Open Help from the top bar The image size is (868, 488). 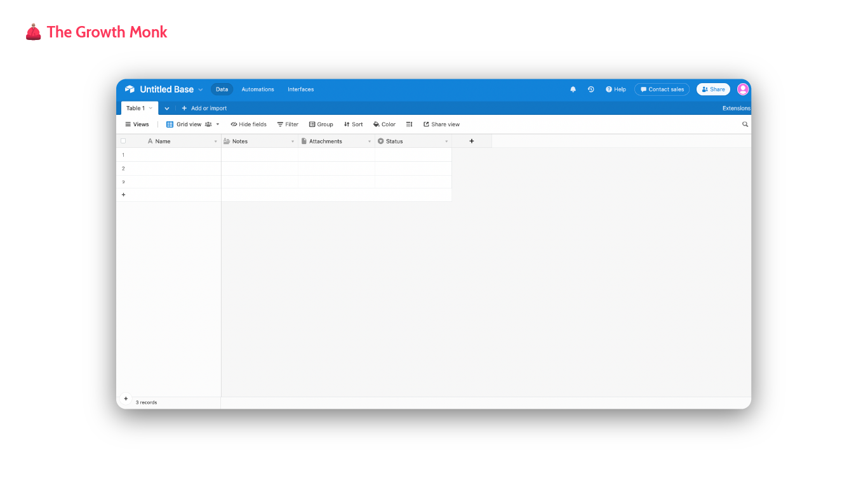[616, 89]
